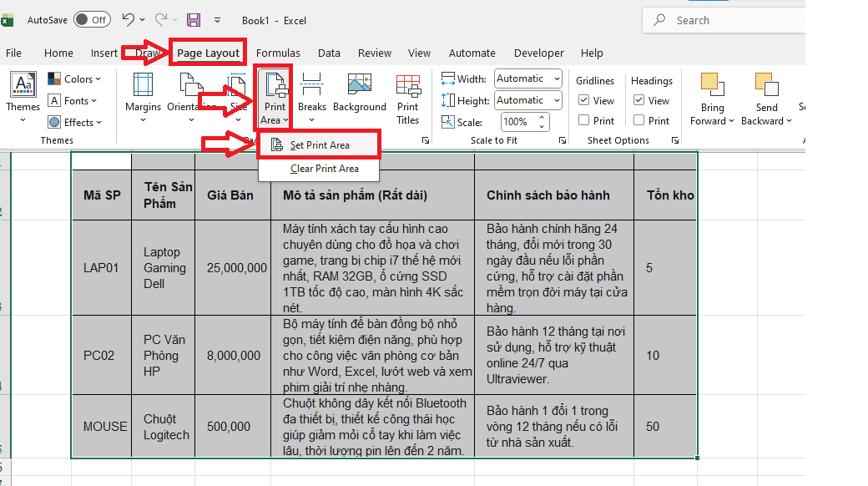Screen dimensions: 868x486
Task: Decrease Scale with the down stepper
Action: click(542, 127)
